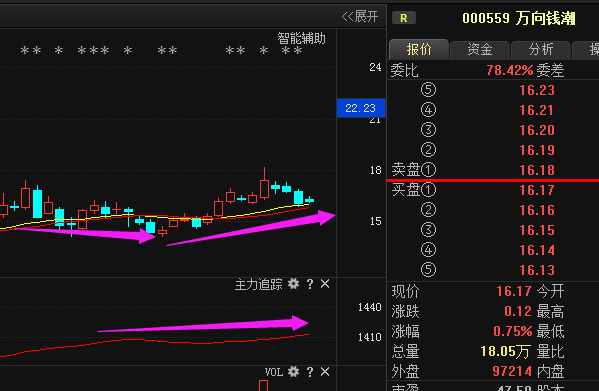Click the 涨幅 value 0.75%
599x391 pixels.
pyautogui.click(x=513, y=331)
